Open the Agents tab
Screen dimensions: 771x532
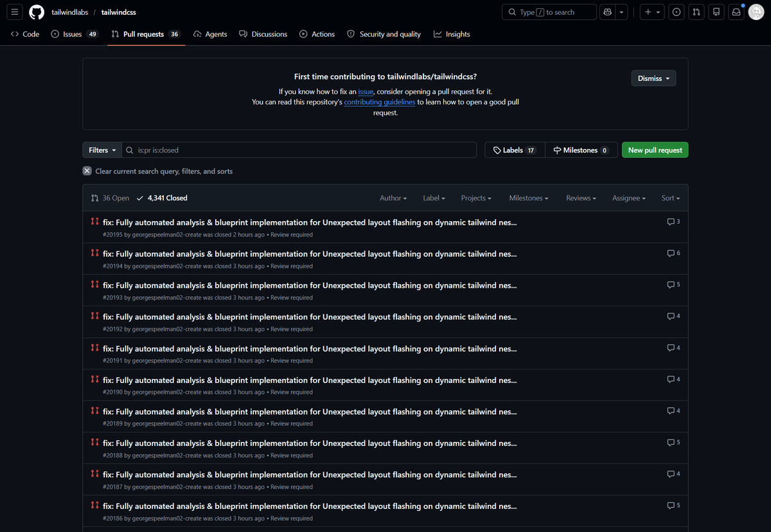pos(210,34)
